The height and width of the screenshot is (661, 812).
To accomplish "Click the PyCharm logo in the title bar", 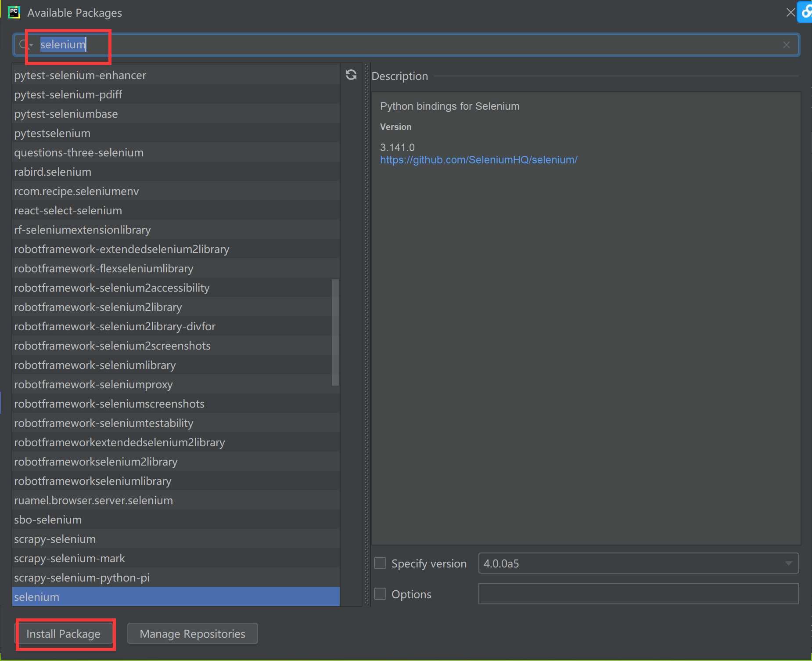I will [x=14, y=12].
